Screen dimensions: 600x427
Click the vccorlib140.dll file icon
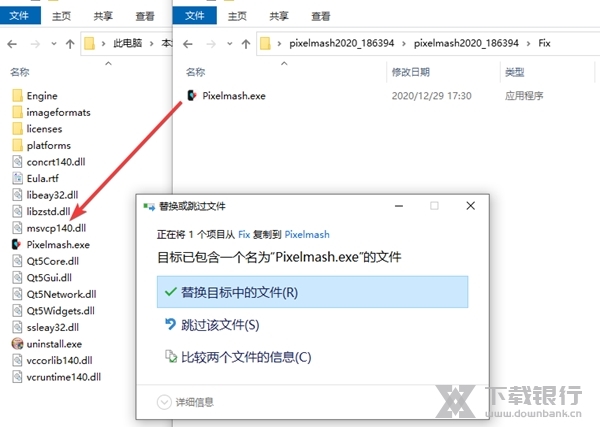pyautogui.click(x=17, y=360)
